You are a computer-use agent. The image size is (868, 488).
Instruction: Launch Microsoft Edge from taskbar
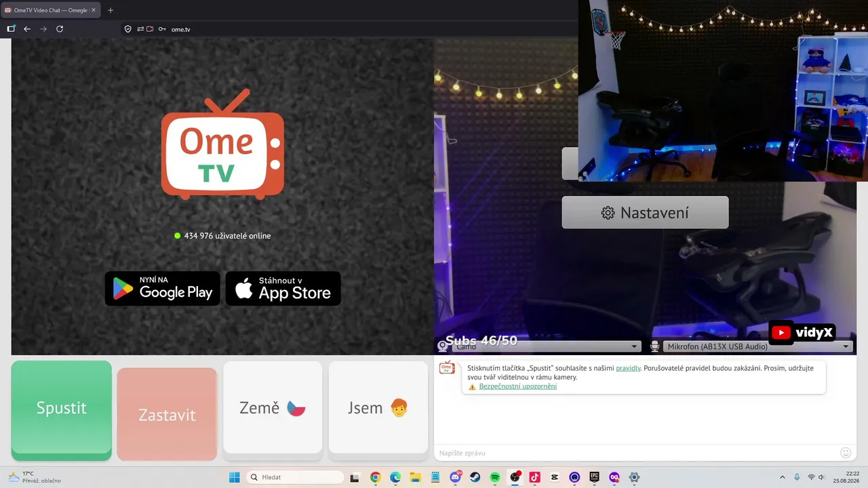point(395,477)
